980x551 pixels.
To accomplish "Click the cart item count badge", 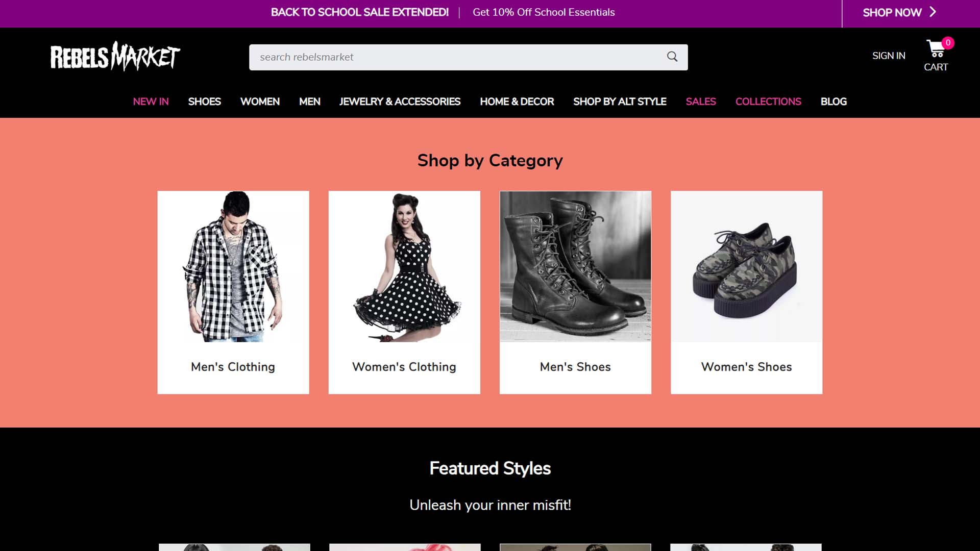I will pyautogui.click(x=948, y=43).
